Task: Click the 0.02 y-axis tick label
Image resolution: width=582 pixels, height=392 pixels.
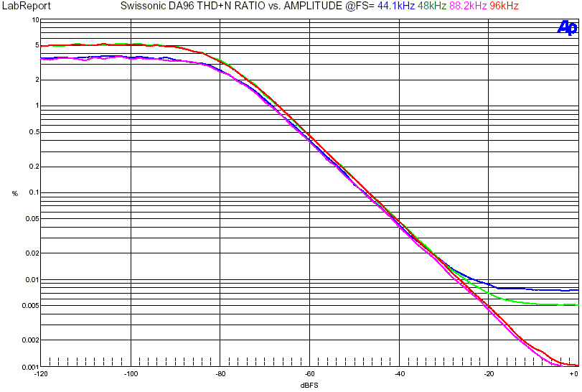Action: (32, 253)
